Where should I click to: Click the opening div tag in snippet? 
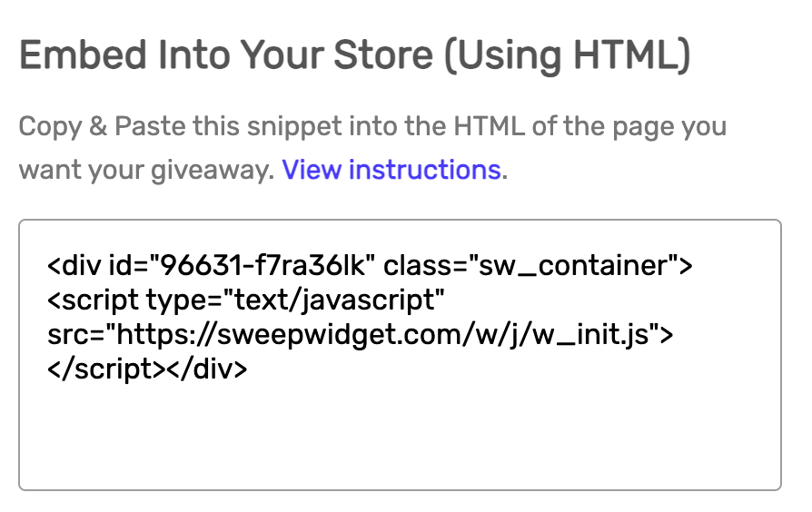(x=68, y=266)
